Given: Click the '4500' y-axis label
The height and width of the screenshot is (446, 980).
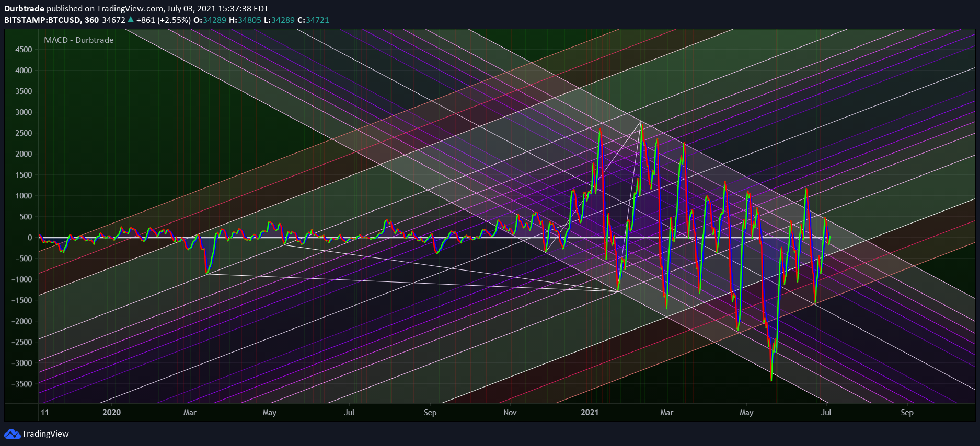Looking at the screenshot, I should coord(24,50).
